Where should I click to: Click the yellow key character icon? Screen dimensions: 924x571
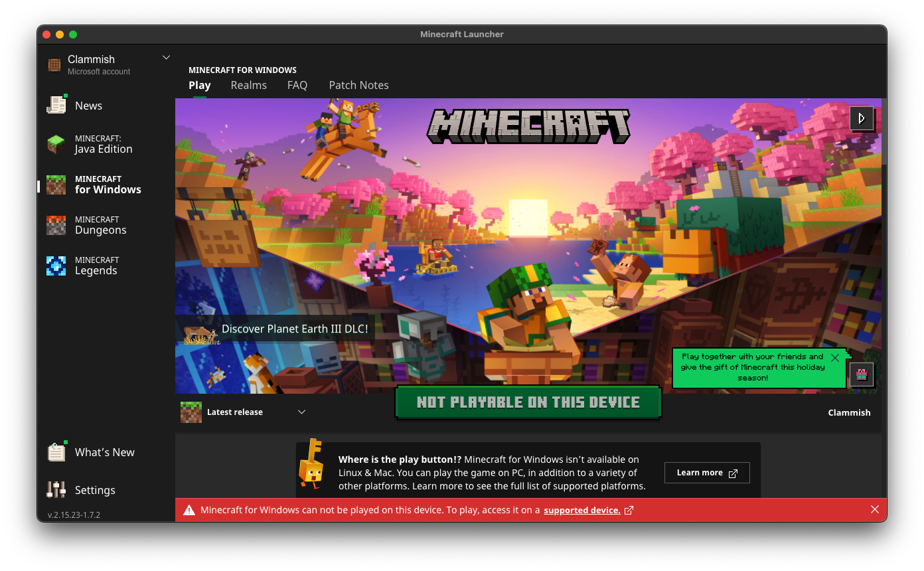311,463
